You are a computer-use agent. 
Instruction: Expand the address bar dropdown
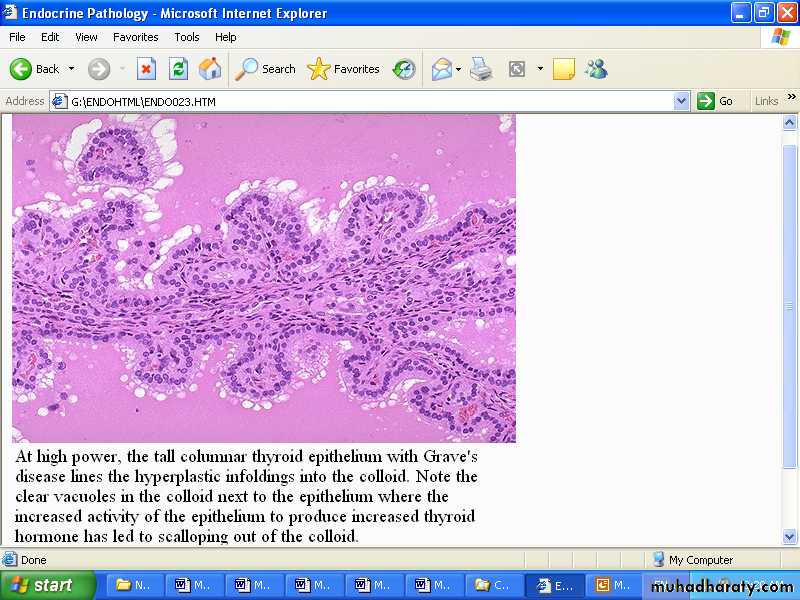[681, 101]
